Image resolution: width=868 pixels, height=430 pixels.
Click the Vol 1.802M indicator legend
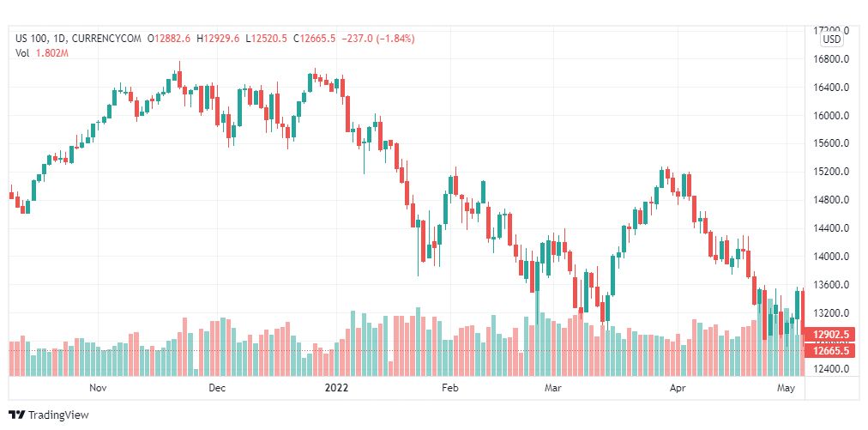point(41,53)
